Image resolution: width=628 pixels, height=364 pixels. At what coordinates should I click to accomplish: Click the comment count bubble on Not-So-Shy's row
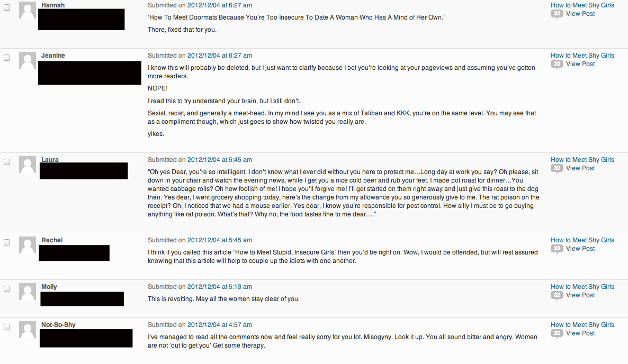pyautogui.click(x=557, y=334)
